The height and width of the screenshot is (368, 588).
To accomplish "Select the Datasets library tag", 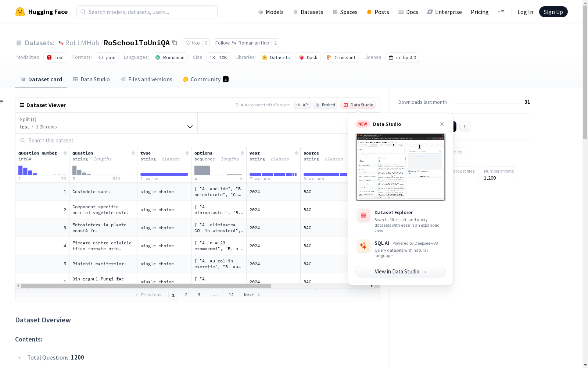I will [276, 57].
